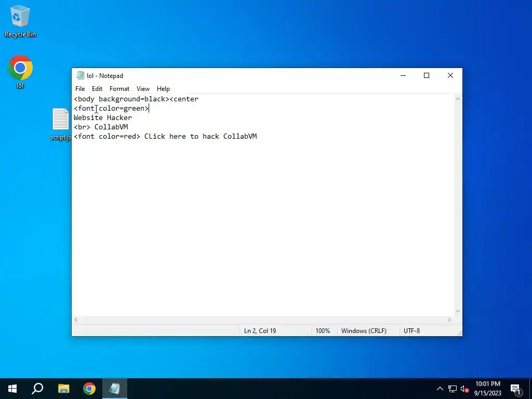Select the Chrome 'lol' desktop shortcut

[x=20, y=72]
